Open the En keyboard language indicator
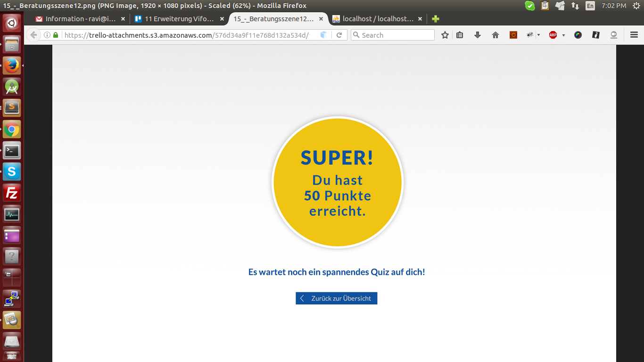Viewport: 644px width, 362px height. pyautogui.click(x=590, y=6)
